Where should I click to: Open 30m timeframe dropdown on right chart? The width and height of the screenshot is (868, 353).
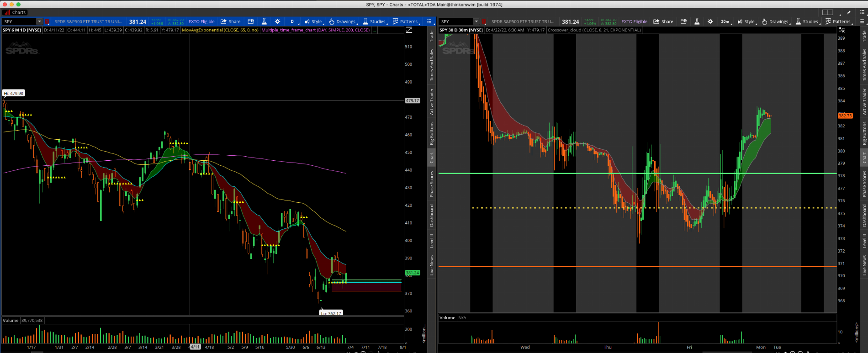(725, 21)
